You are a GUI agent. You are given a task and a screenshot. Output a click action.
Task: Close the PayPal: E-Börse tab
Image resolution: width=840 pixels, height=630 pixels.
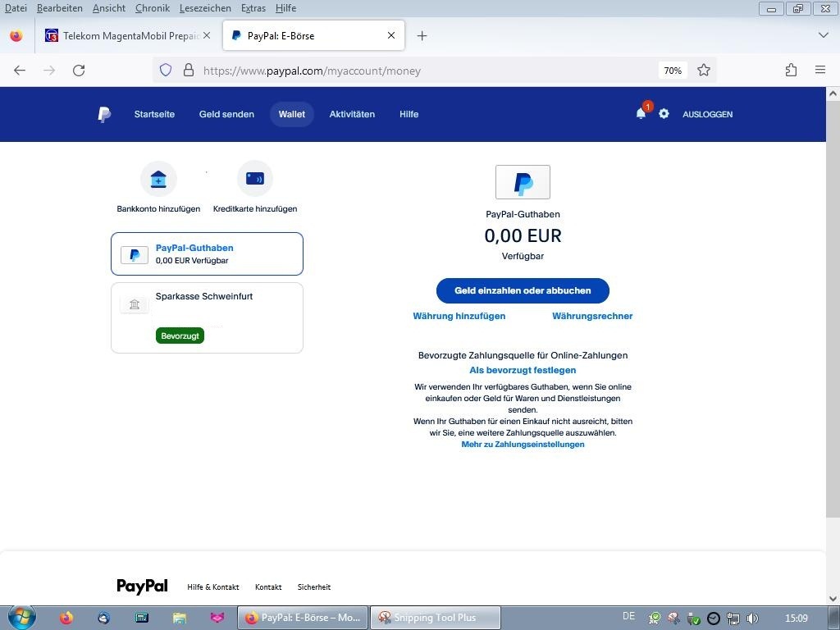391,35
